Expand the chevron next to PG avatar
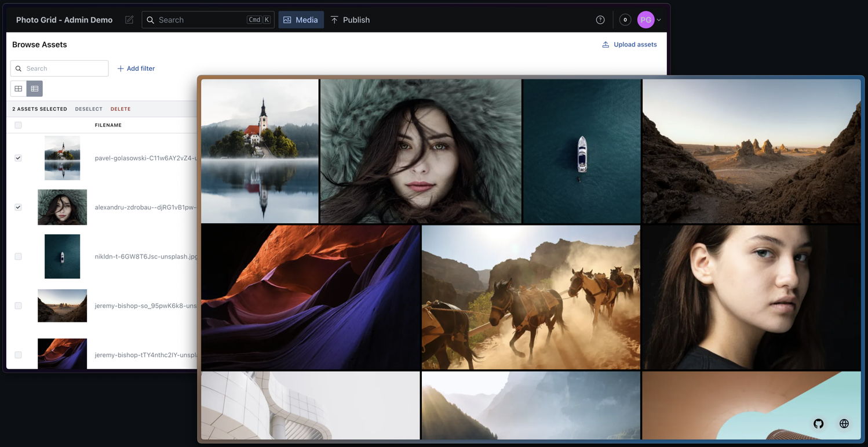 [x=659, y=20]
